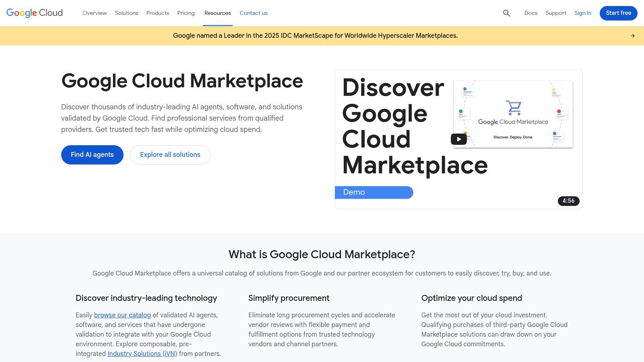Click the Find AI agents button

click(92, 154)
